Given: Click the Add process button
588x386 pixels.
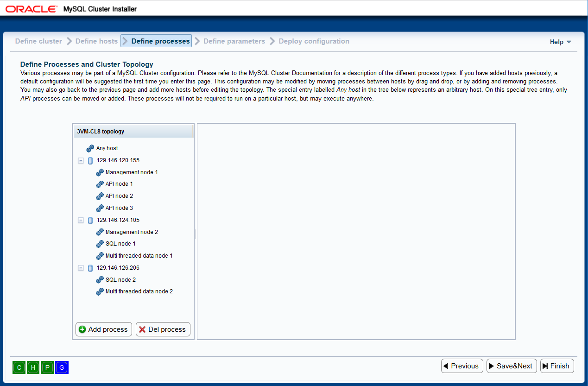Looking at the screenshot, I should pyautogui.click(x=104, y=329).
